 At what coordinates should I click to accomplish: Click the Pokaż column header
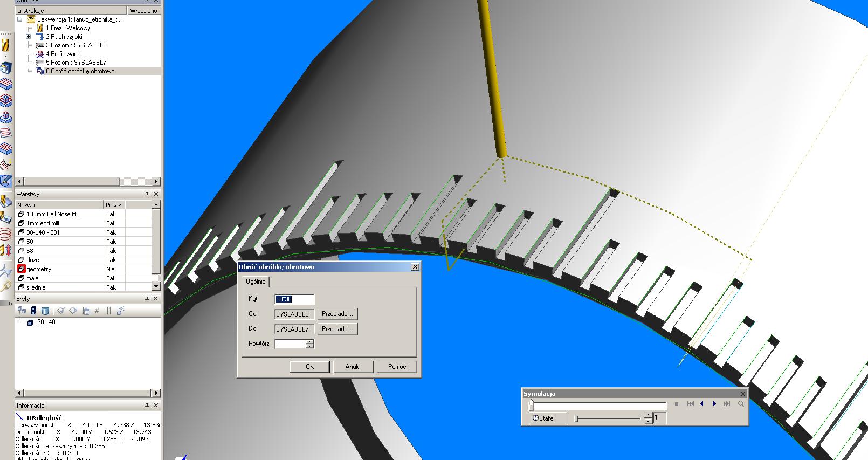114,205
